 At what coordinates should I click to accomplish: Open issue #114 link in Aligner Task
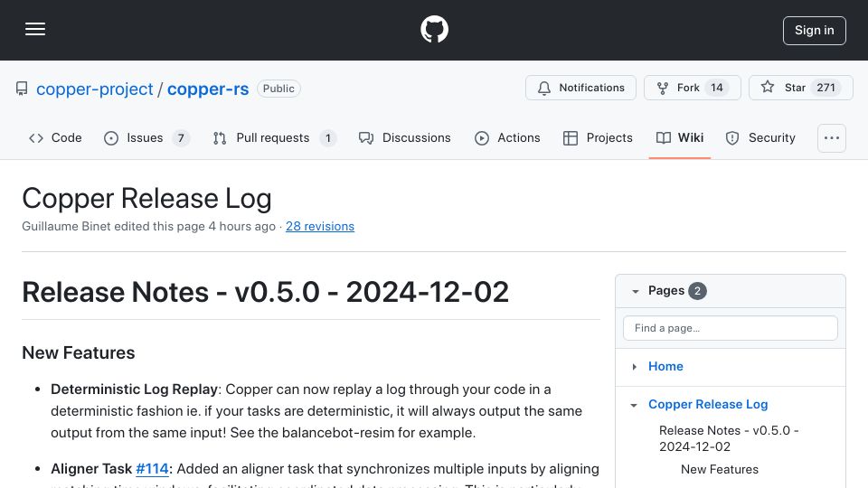(x=152, y=469)
